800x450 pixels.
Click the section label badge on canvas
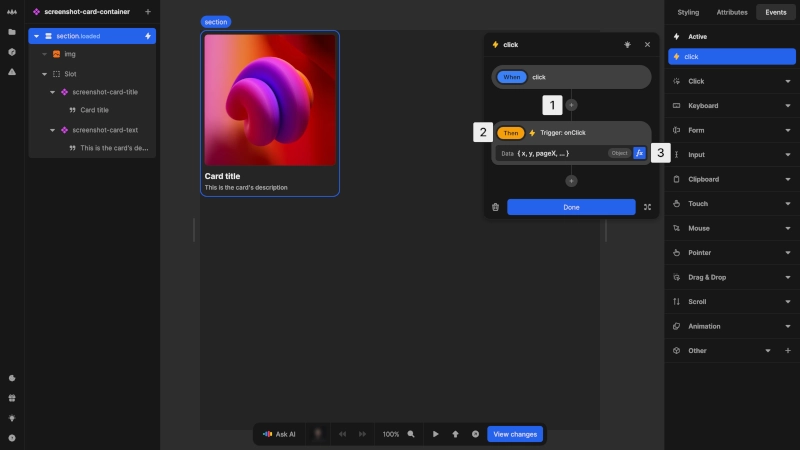216,22
